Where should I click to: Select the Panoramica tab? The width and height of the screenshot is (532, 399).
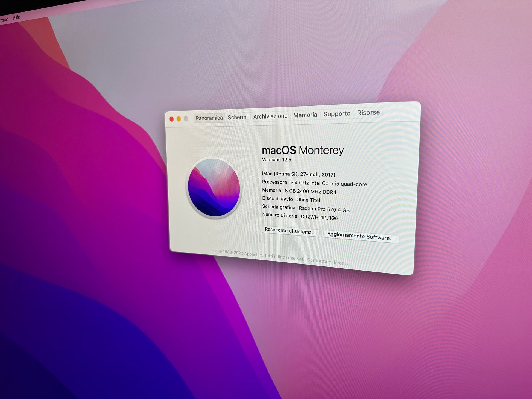pos(209,118)
